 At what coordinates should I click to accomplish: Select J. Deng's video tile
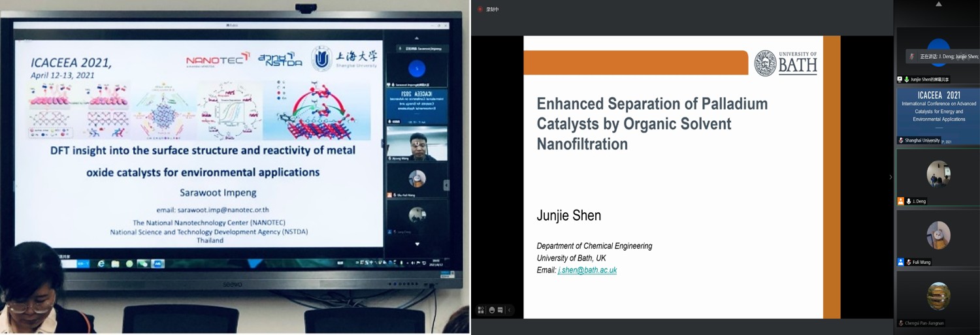938,174
